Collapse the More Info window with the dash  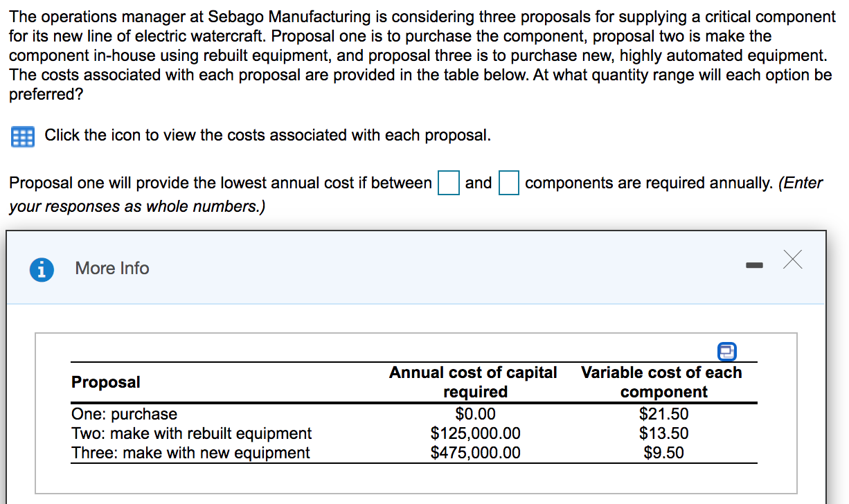click(754, 264)
